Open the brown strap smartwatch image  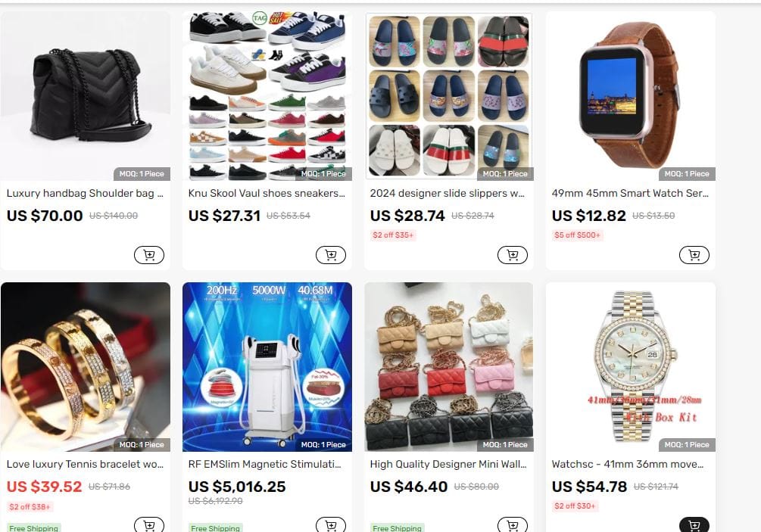[631, 96]
